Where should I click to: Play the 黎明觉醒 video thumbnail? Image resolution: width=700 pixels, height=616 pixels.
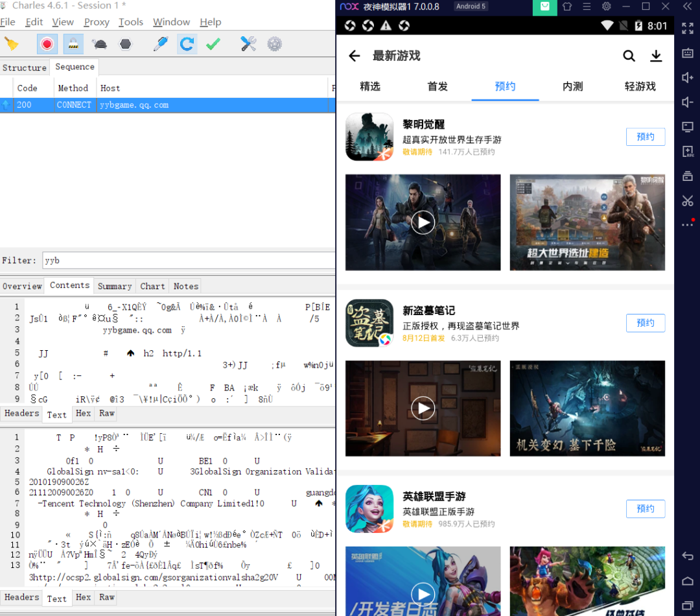pyautogui.click(x=423, y=222)
